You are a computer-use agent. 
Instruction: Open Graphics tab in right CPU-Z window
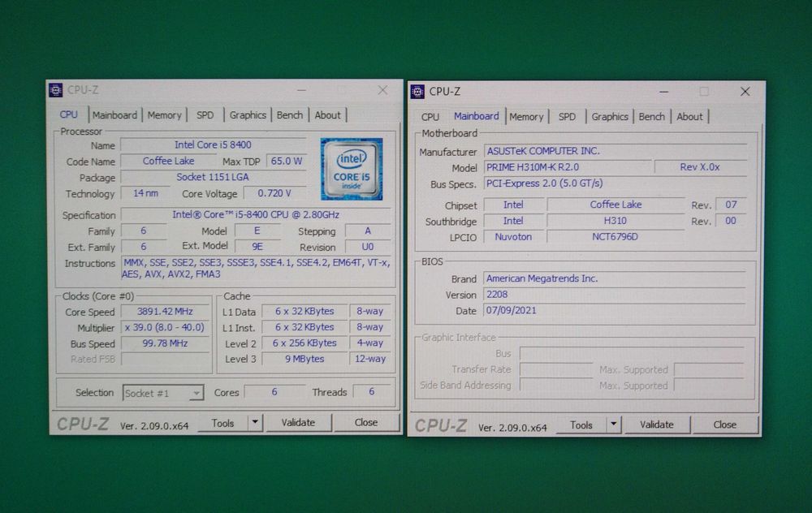(610, 117)
